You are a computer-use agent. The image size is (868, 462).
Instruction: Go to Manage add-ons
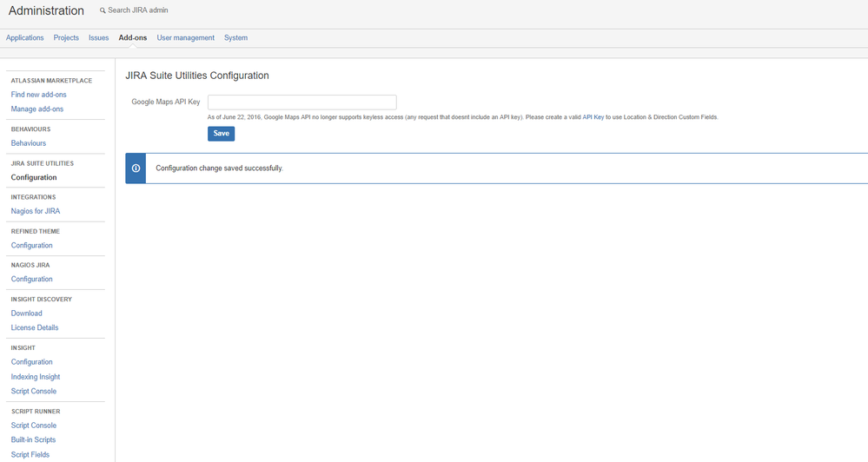[x=37, y=109]
